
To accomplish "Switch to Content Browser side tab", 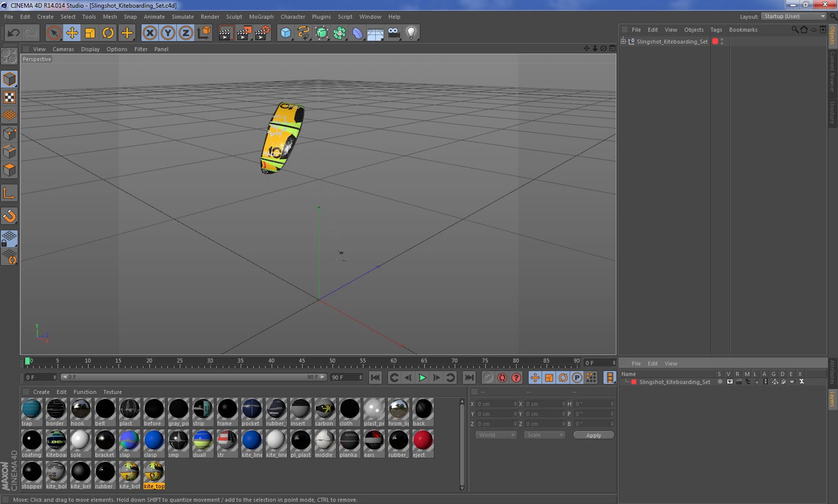I will click(832, 71).
